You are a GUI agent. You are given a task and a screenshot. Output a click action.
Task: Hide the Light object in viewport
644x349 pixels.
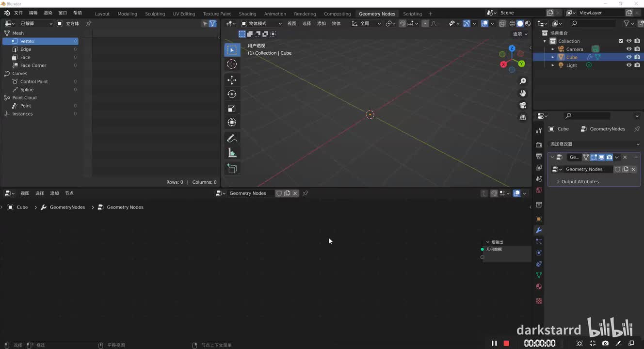click(x=629, y=65)
